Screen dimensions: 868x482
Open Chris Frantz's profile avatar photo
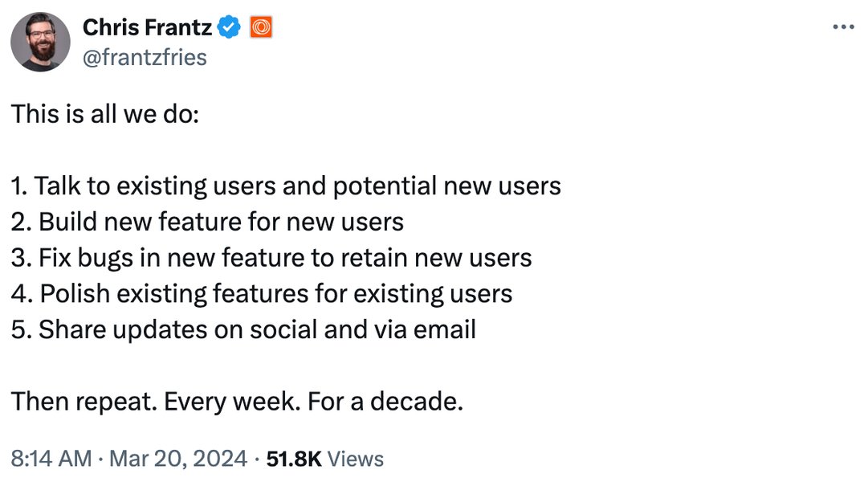tap(40, 42)
